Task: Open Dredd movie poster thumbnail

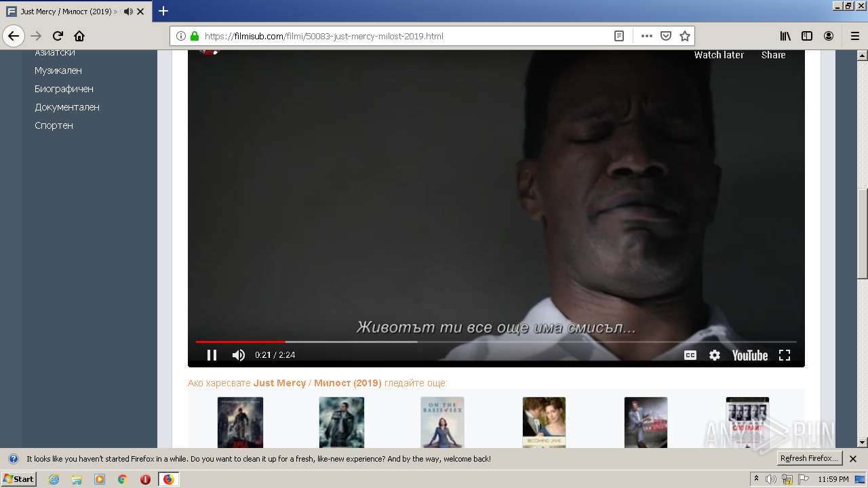Action: pos(240,422)
